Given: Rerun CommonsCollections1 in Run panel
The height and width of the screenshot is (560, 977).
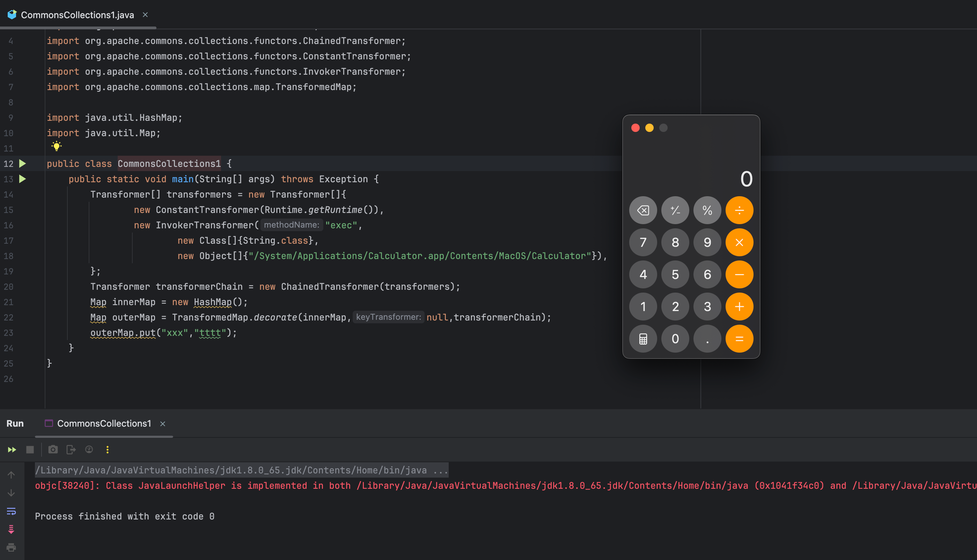Looking at the screenshot, I should (x=12, y=450).
